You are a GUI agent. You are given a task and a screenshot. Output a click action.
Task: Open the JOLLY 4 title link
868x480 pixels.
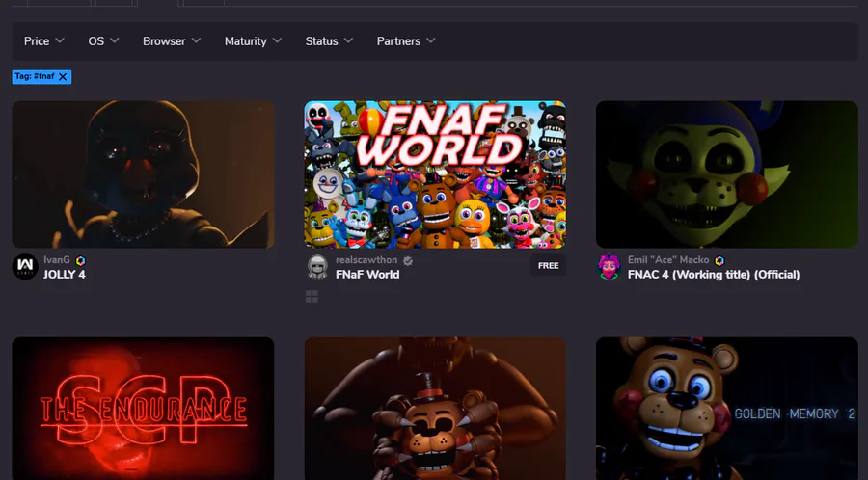click(65, 275)
